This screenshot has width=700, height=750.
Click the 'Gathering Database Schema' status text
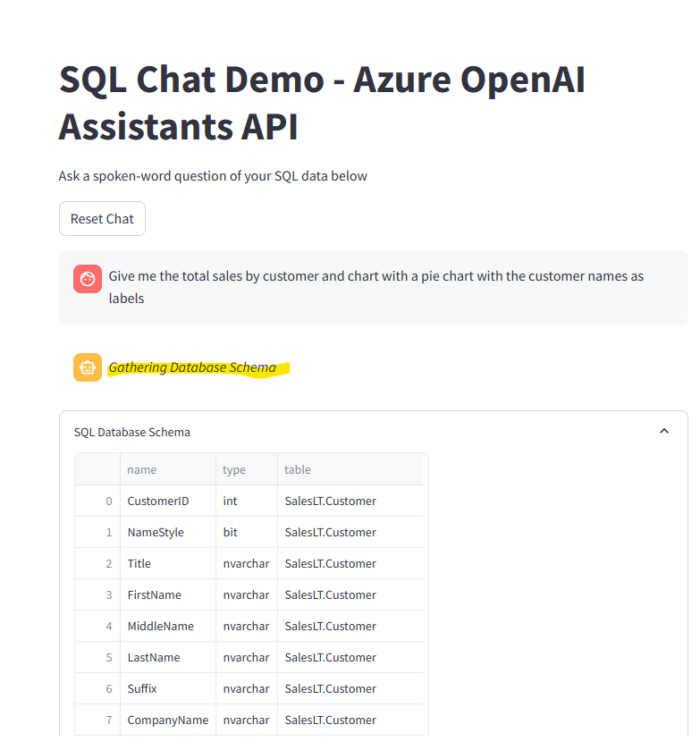click(x=192, y=367)
